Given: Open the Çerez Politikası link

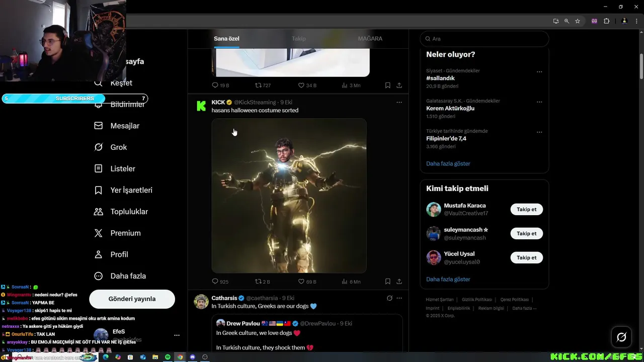Looking at the screenshot, I should (x=514, y=300).
